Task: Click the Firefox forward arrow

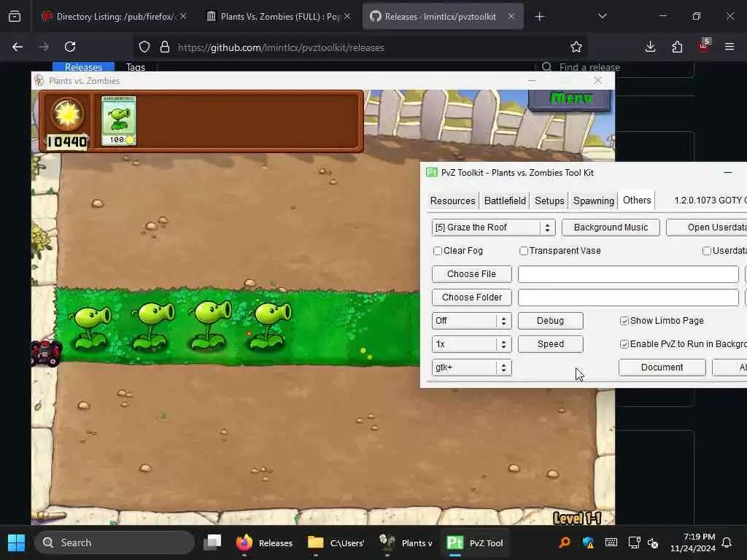Action: click(x=44, y=47)
